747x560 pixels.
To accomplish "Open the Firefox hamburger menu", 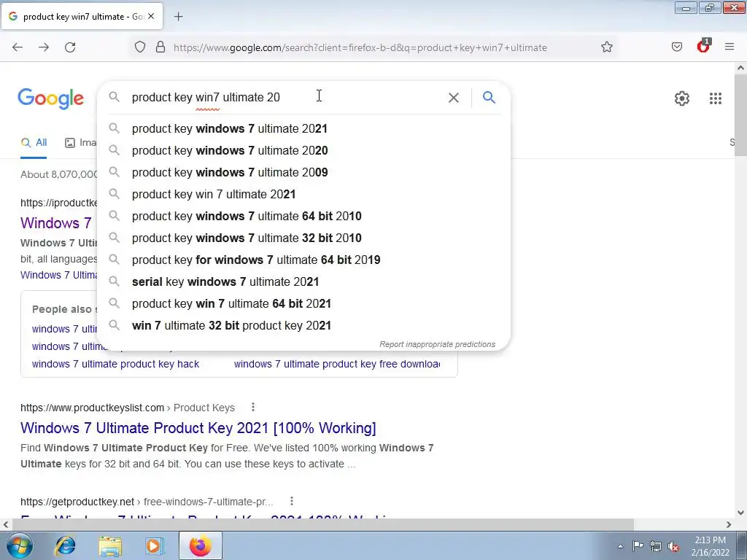I will 729,47.
